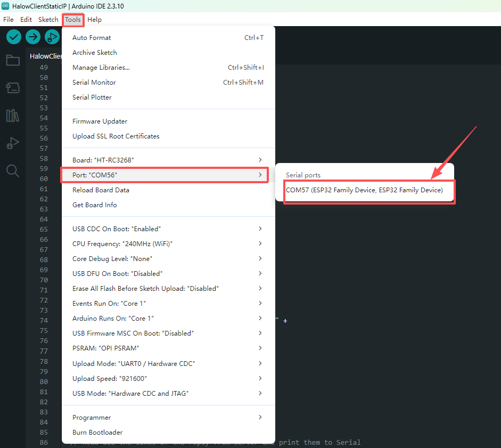Open the Help menu

coord(94,20)
